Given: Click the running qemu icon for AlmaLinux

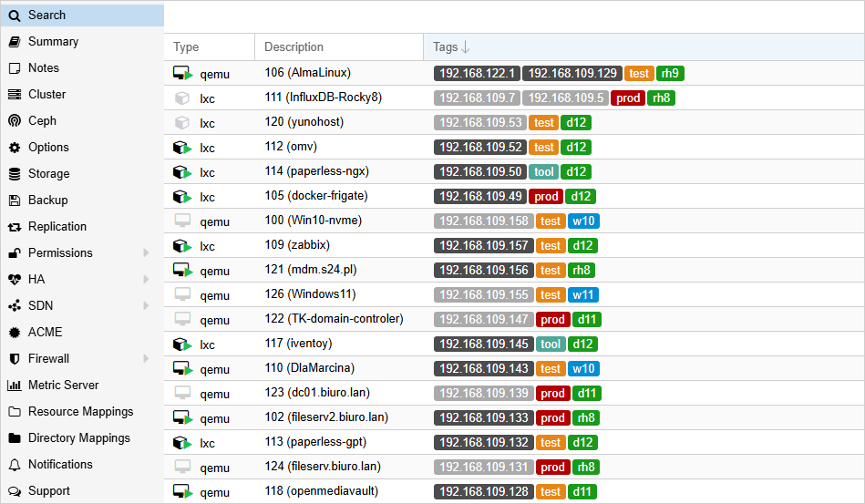Looking at the screenshot, I should [x=182, y=74].
